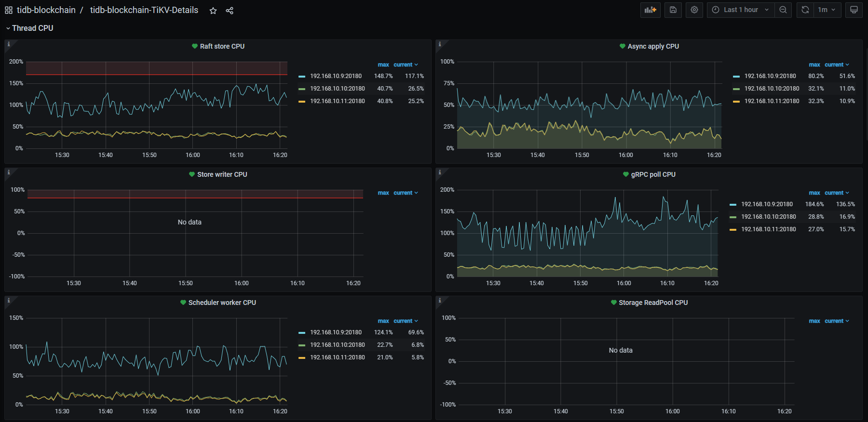
Task: Toggle 192.168.10.11:20180 series in gRPC poll CPU legend
Action: coord(768,229)
